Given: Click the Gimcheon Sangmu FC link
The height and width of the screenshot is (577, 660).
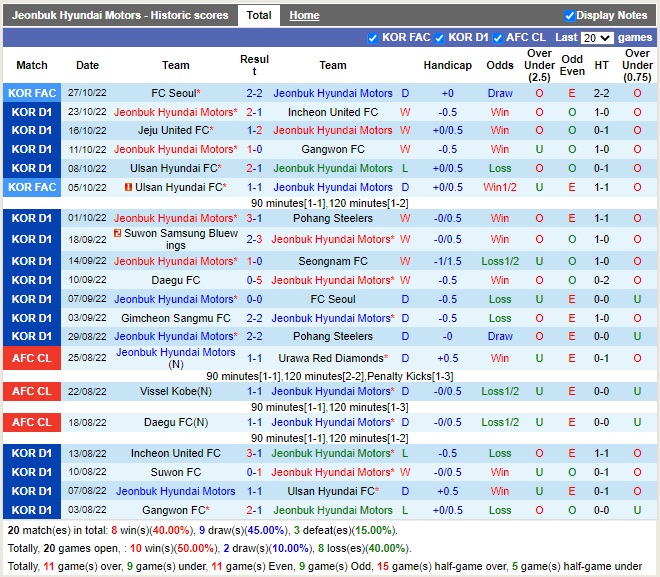Looking at the screenshot, I should 176,318.
